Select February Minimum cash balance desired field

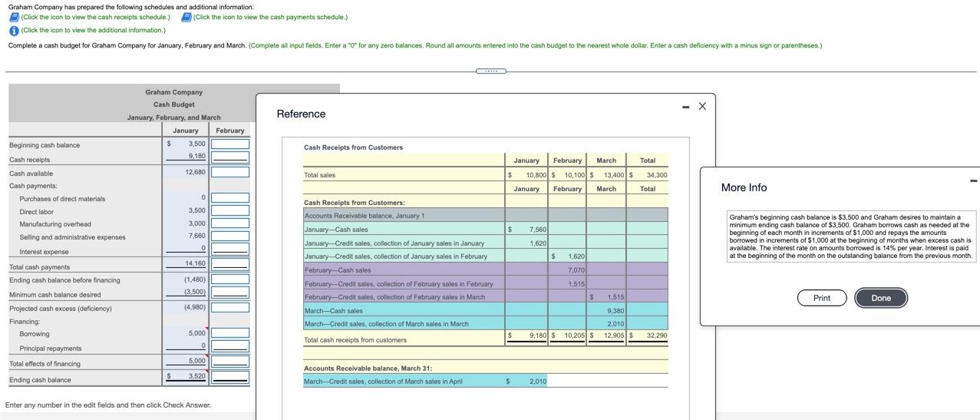pyautogui.click(x=231, y=293)
